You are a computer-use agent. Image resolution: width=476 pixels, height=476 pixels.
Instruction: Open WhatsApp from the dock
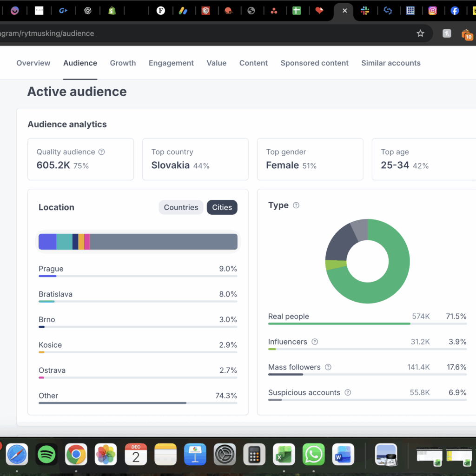(x=314, y=454)
